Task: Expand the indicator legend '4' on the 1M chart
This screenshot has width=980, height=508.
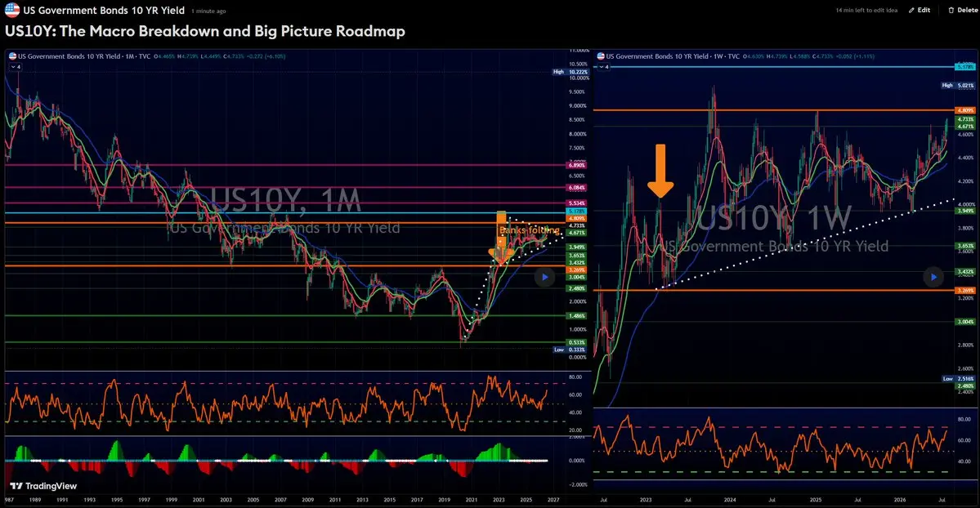Action: click(x=15, y=67)
